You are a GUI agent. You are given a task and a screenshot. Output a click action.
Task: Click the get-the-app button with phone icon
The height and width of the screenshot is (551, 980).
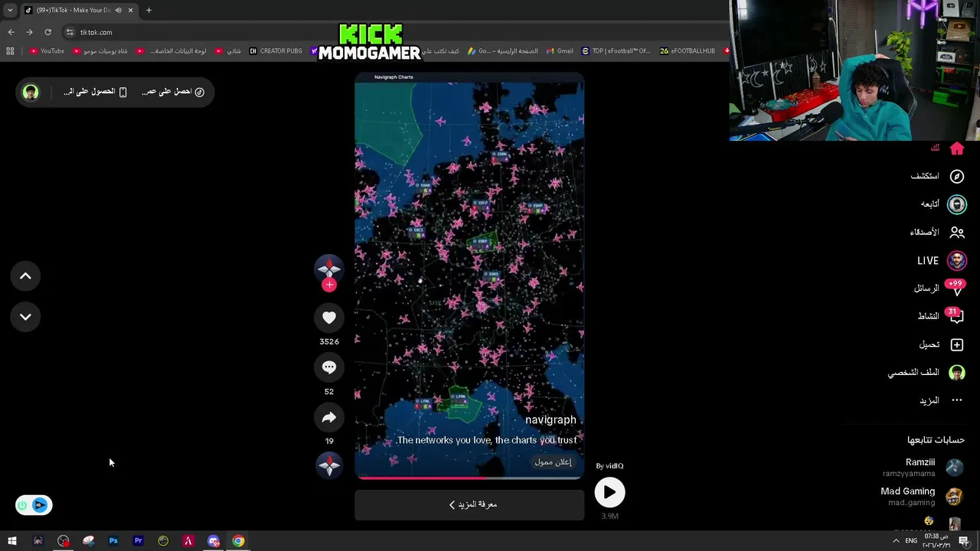coord(95,92)
